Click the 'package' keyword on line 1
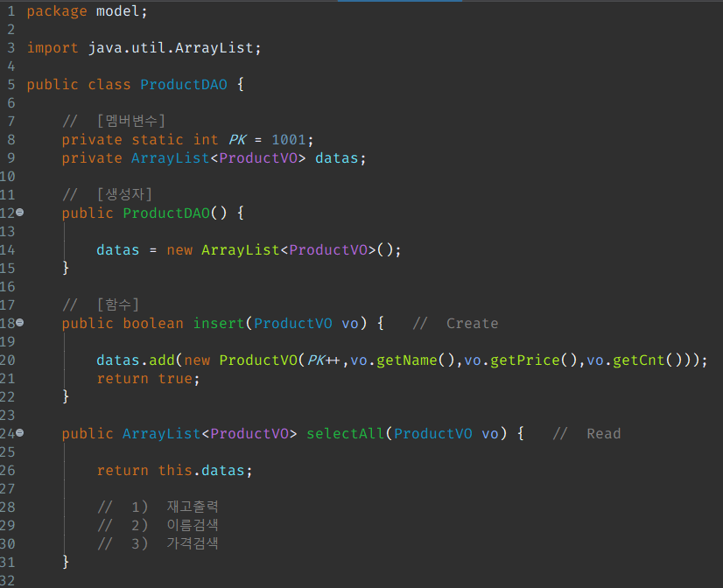 57,11
